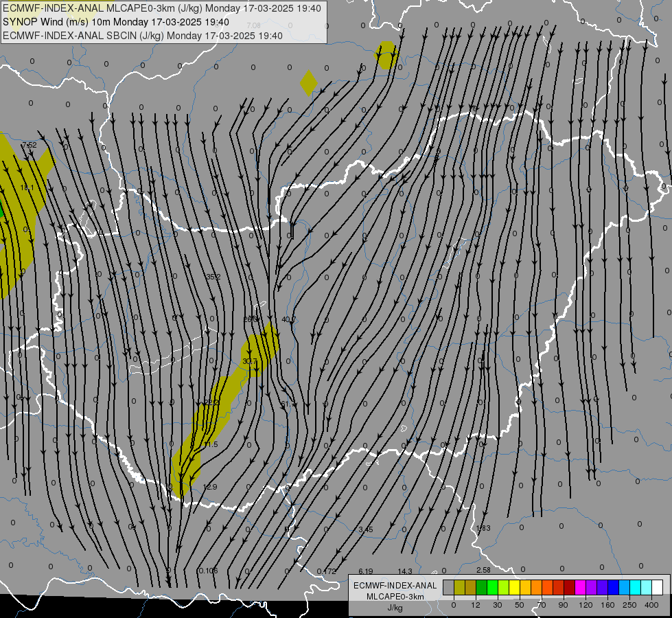Select the dark red legend swatch

click(569, 588)
